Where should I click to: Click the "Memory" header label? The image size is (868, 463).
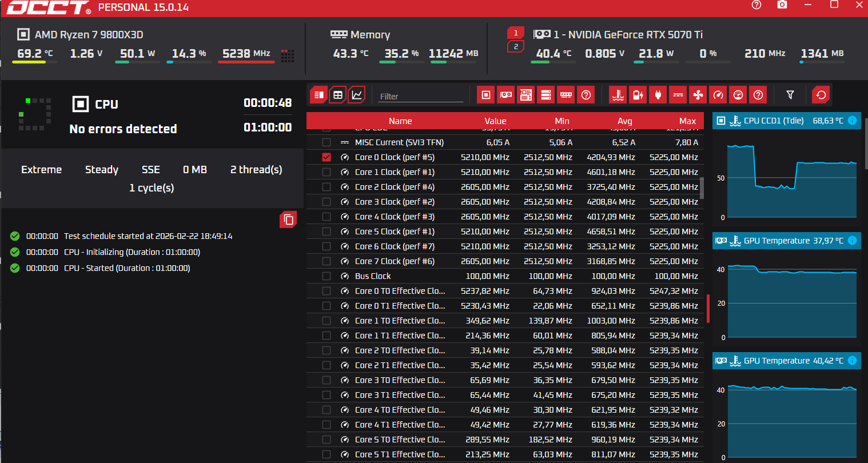tap(370, 35)
